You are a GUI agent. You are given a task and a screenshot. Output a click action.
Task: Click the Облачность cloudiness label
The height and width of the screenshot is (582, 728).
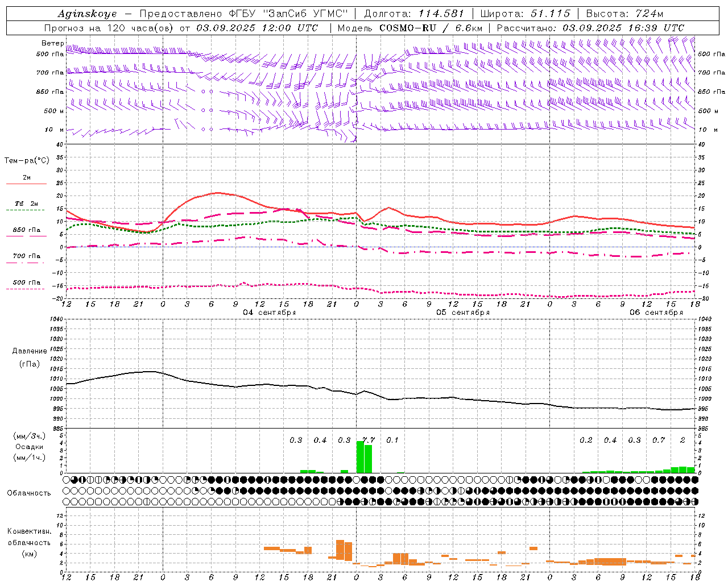(29, 493)
